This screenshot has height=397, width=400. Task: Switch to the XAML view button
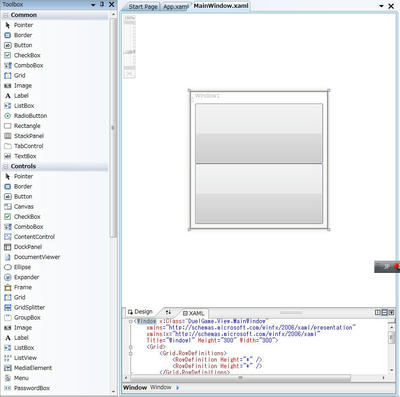193,313
